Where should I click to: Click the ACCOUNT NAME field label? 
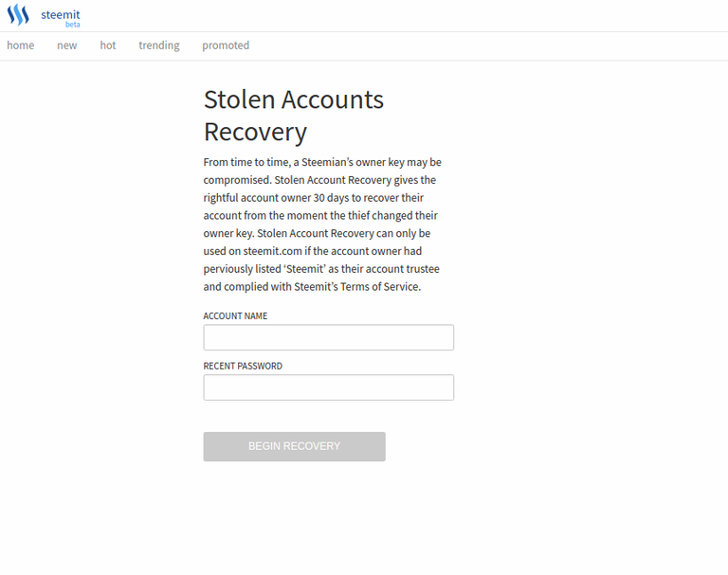(235, 316)
